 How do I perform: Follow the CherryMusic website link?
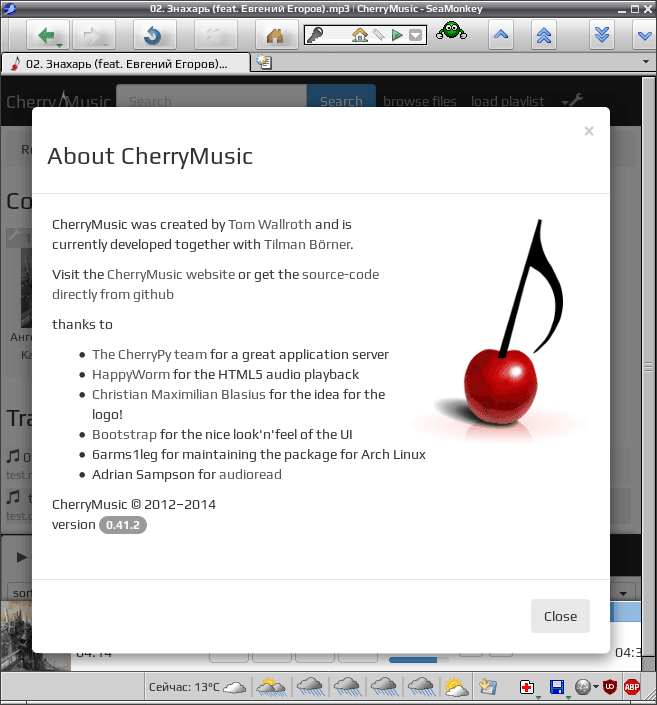[171, 274]
